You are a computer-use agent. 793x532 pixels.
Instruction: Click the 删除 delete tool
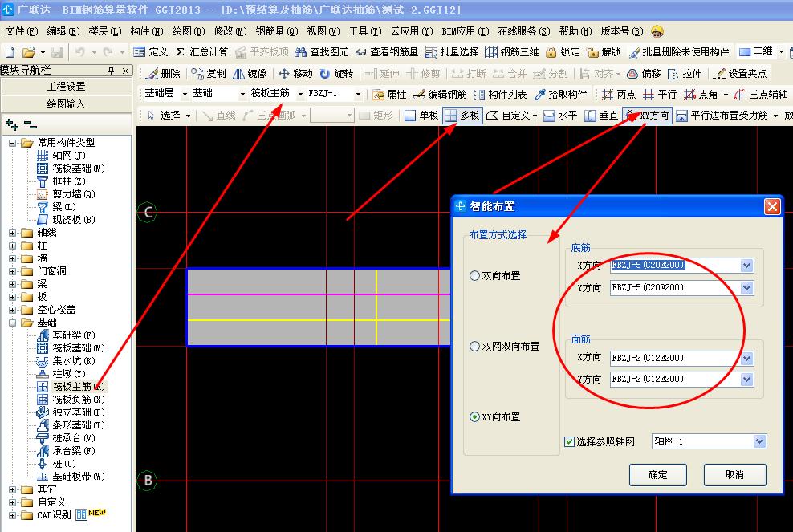tap(163, 74)
